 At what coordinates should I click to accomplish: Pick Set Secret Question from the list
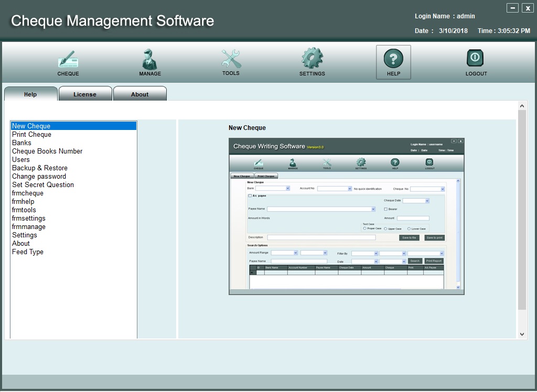(x=43, y=185)
